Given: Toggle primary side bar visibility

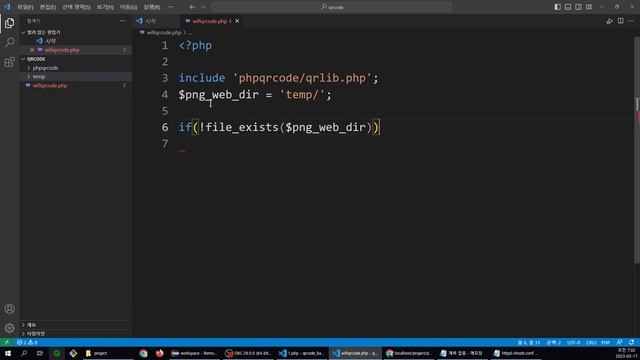Looking at the screenshot, I should (x=558, y=7).
